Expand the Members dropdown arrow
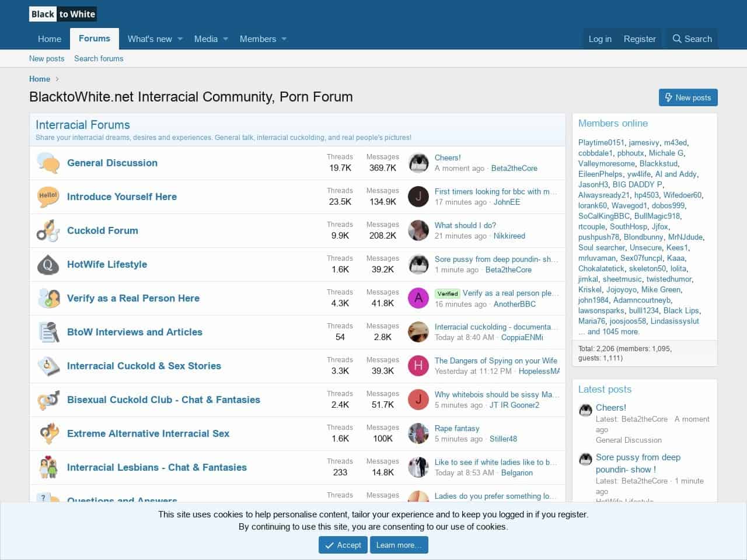747x560 pixels. (284, 39)
